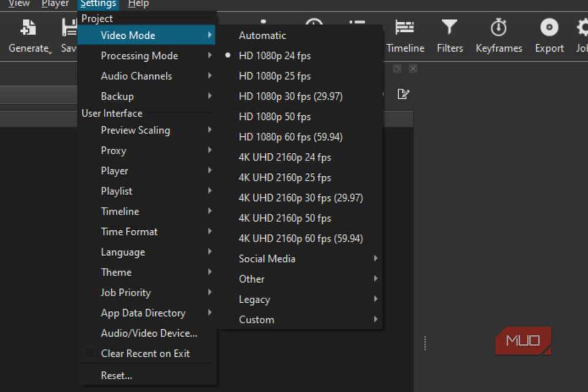Open Audio/Video Device settings
Screen dimensions: 588x392
click(x=146, y=333)
